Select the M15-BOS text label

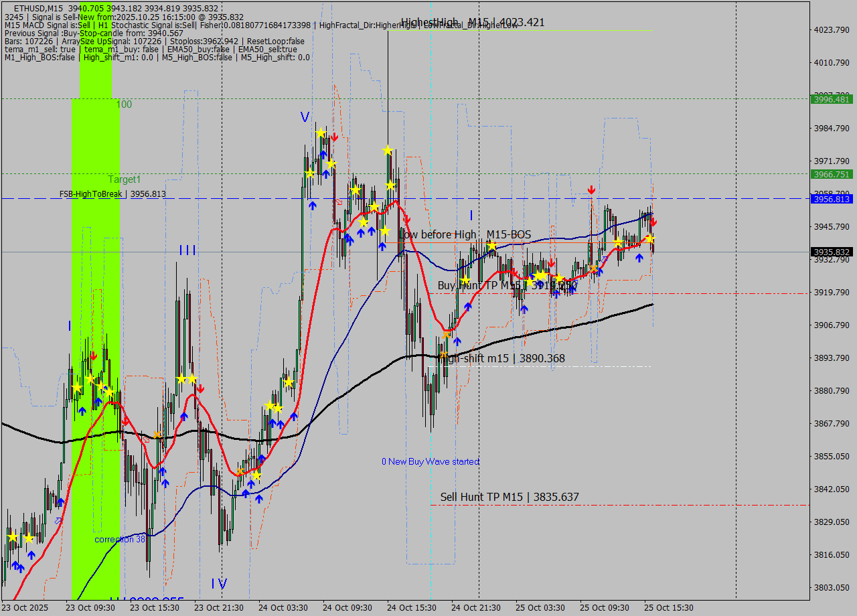click(x=510, y=235)
